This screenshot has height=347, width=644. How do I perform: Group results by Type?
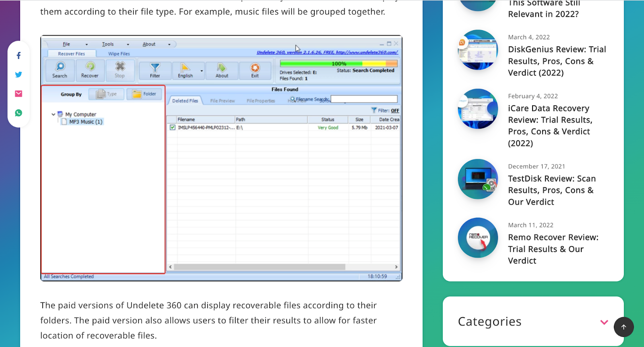107,94
